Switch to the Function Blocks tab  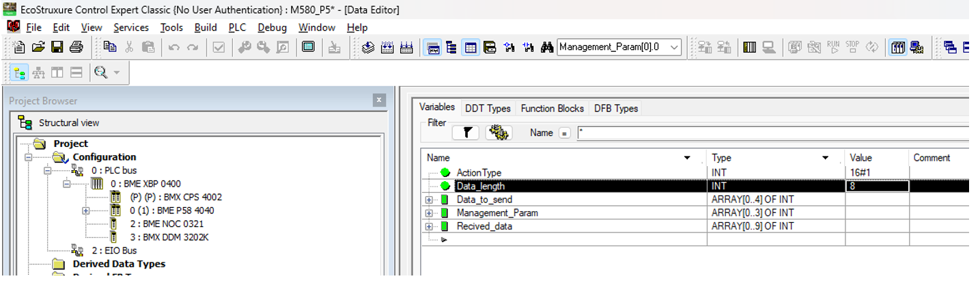point(552,108)
